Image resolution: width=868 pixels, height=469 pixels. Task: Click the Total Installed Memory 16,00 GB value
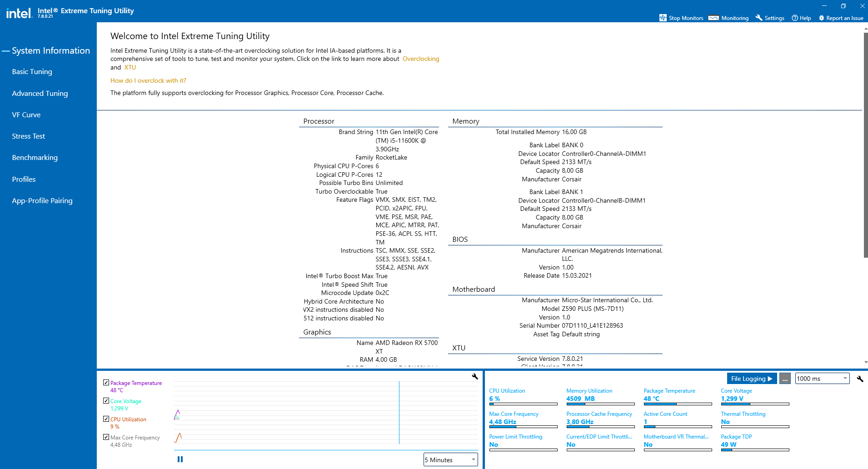point(574,132)
